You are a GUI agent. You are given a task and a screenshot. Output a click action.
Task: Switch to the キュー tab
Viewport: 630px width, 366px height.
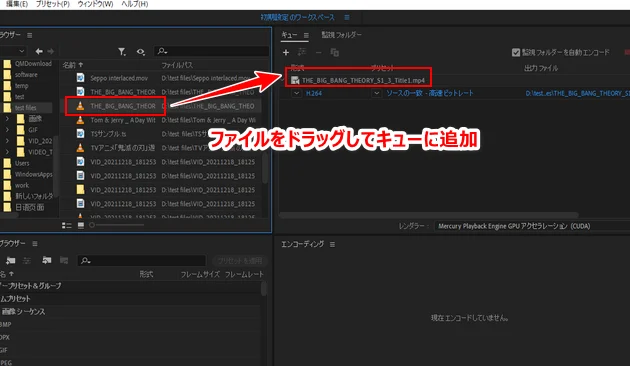click(289, 35)
